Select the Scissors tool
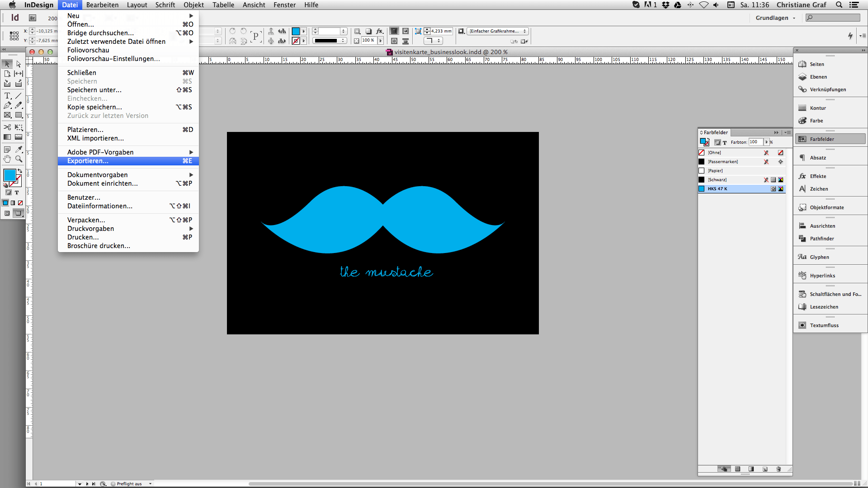The image size is (868, 488). coord(7,127)
